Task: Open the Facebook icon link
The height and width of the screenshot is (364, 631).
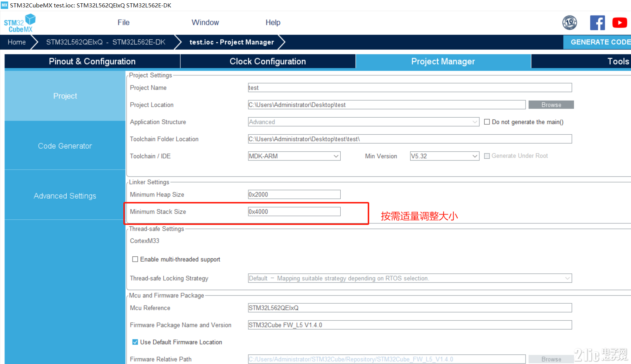Action: coord(597,23)
